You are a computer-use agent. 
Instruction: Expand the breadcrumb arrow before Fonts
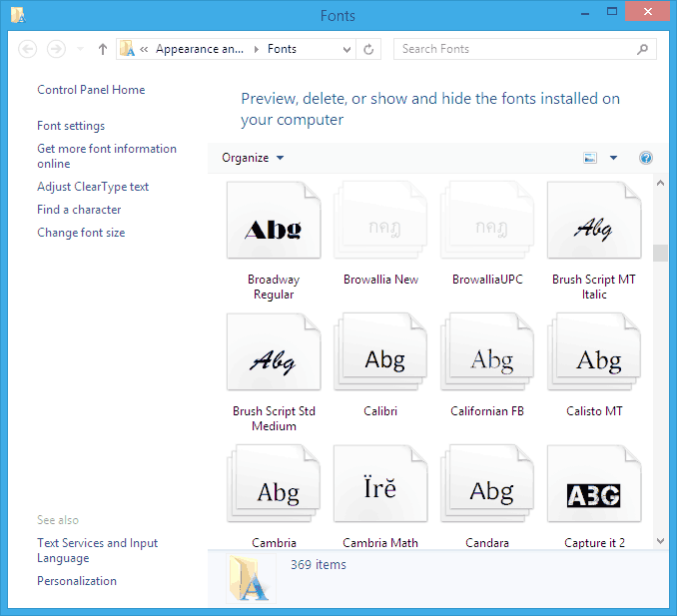[x=256, y=49]
